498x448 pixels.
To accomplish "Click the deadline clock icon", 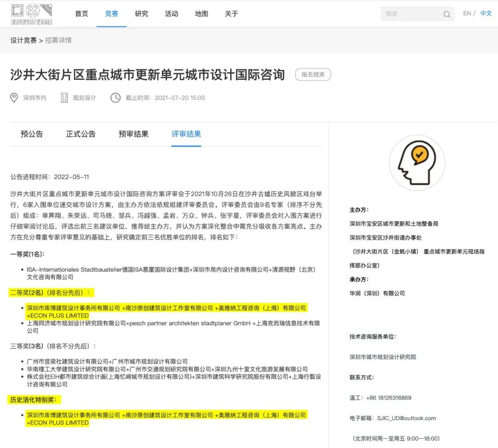I will pyautogui.click(x=115, y=98).
